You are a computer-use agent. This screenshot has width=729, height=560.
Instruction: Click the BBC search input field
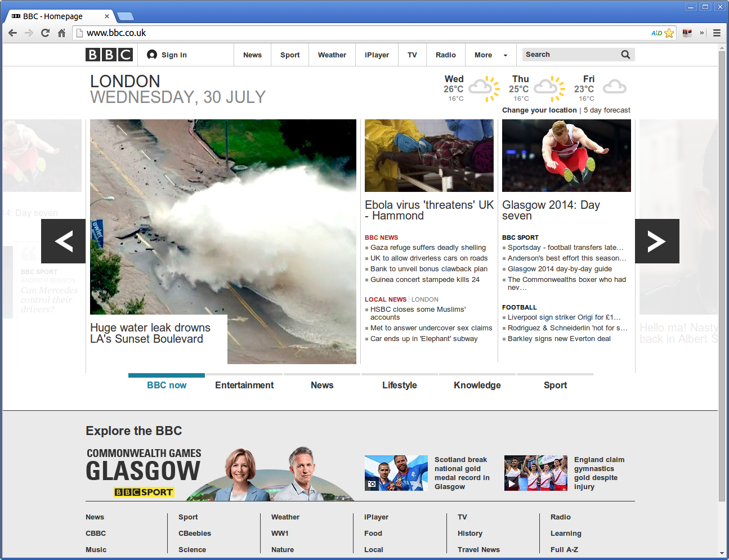coord(570,55)
